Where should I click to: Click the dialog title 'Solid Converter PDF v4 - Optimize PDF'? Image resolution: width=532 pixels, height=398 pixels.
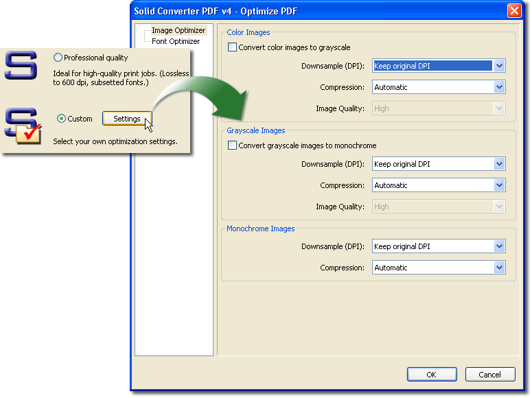pos(216,11)
